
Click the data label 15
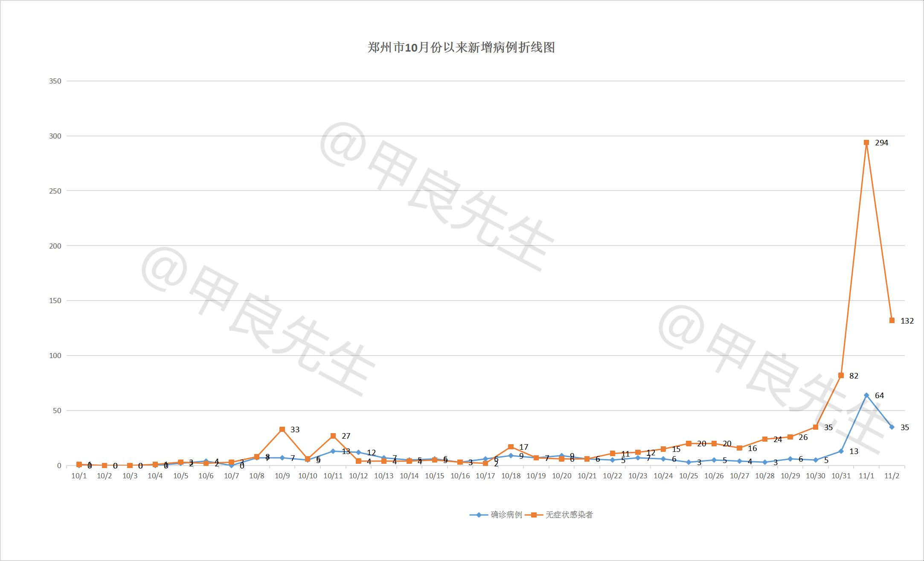tap(676, 449)
